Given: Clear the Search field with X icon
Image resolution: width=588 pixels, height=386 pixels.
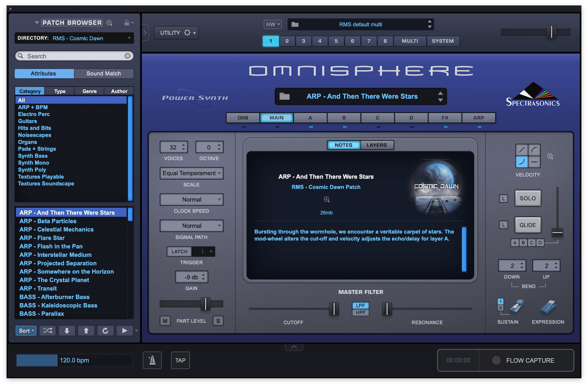Looking at the screenshot, I should tap(127, 56).
